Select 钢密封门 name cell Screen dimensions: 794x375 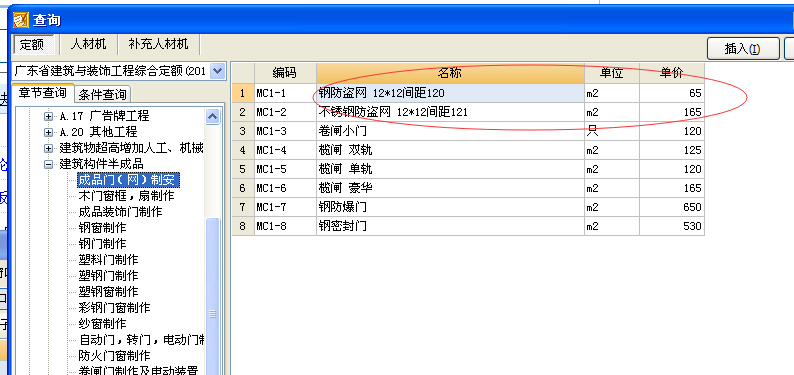(450, 226)
